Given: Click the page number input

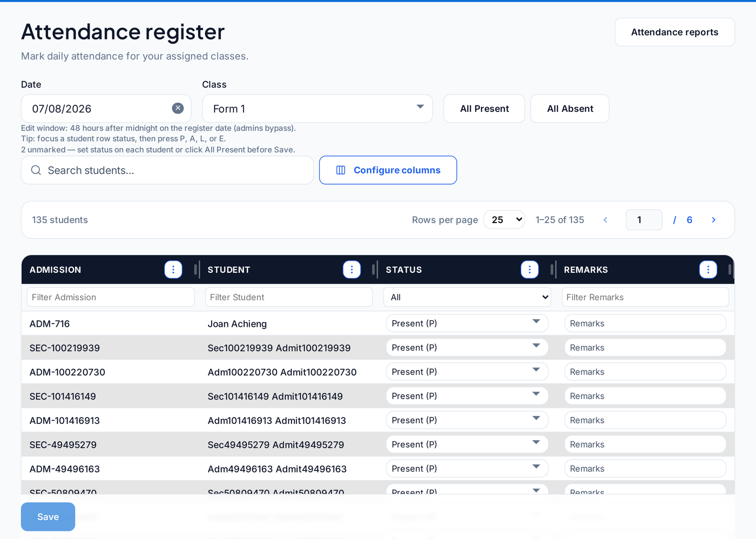Looking at the screenshot, I should (644, 220).
